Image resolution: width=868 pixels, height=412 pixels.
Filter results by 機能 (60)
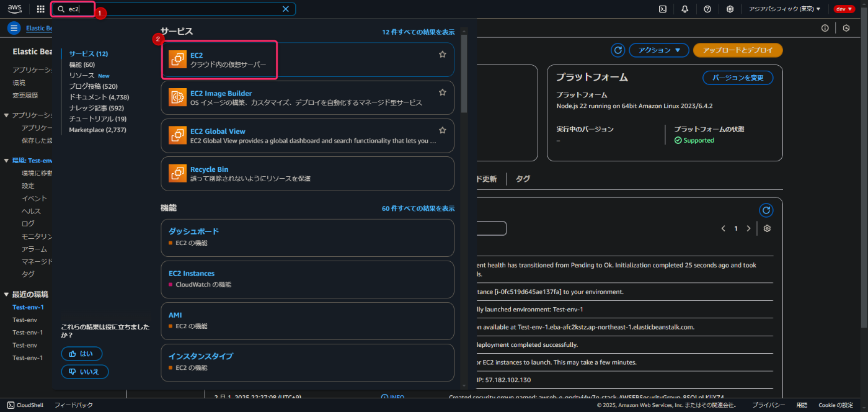(x=82, y=65)
